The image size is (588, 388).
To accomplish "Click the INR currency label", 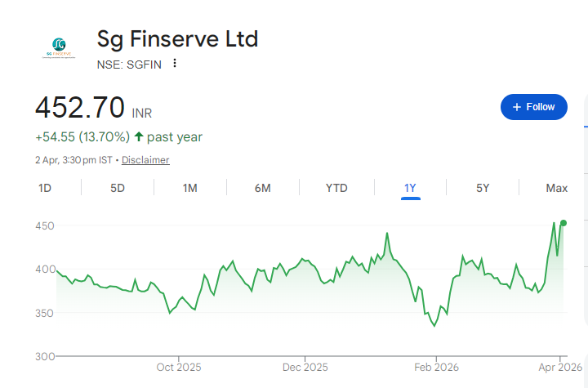I will pos(142,114).
